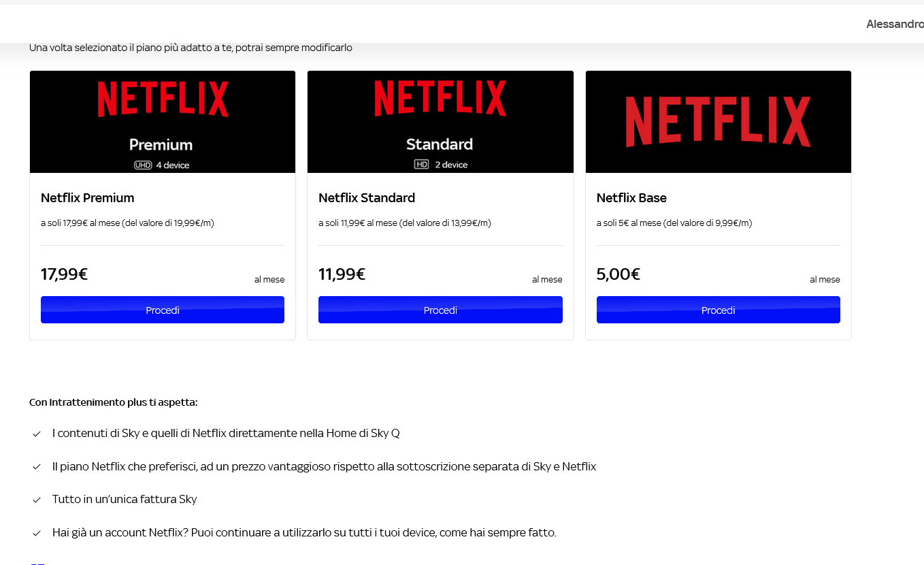Click 'al mese' label in Premium card

pyautogui.click(x=269, y=280)
